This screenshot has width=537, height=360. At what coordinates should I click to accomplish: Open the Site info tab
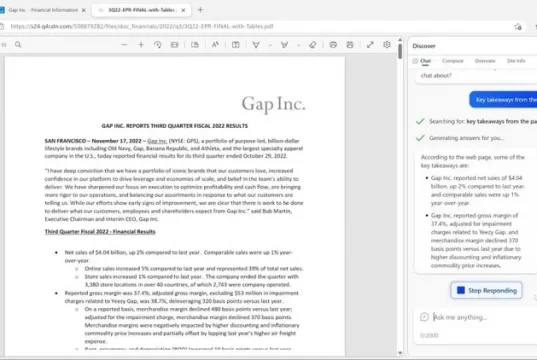tap(516, 61)
